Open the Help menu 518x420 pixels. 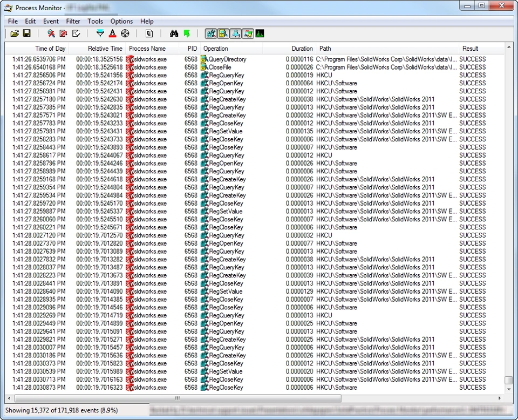click(147, 21)
